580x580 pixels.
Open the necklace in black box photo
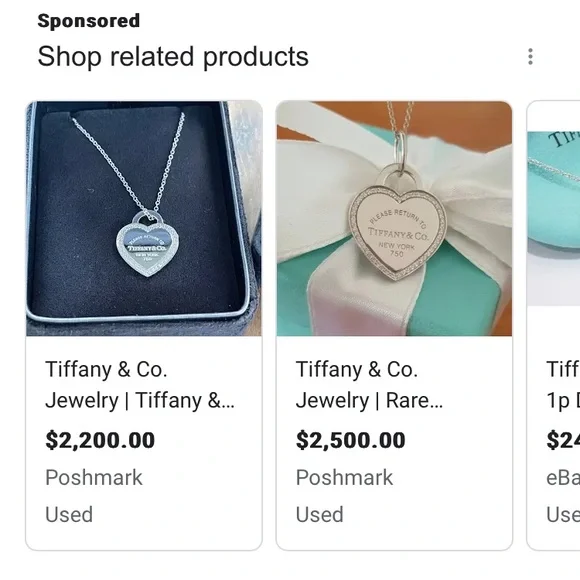[144, 218]
